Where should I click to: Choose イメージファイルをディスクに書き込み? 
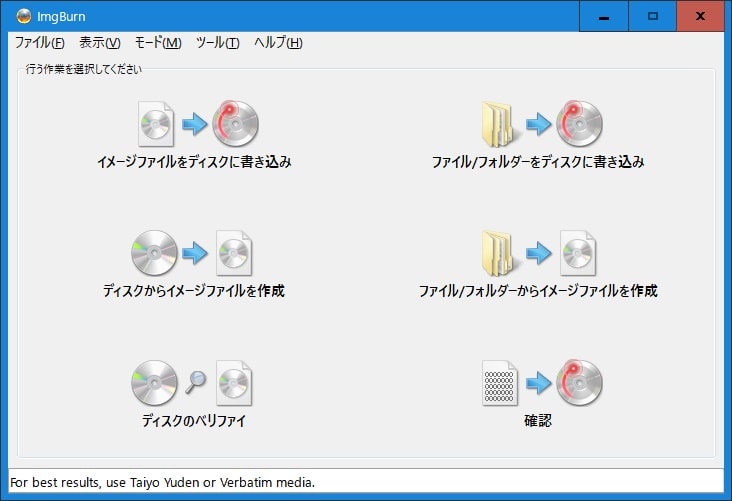194,162
